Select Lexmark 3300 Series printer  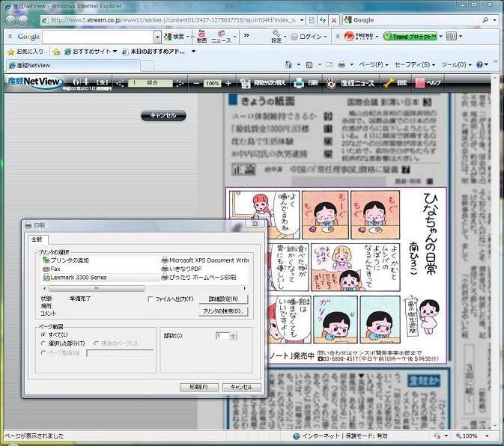[75, 277]
